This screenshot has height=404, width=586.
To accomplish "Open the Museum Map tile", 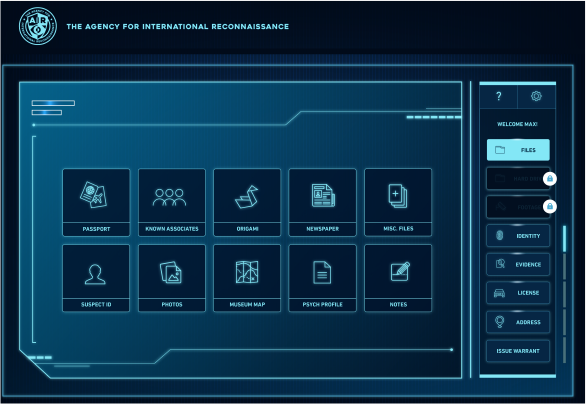I will 247,278.
